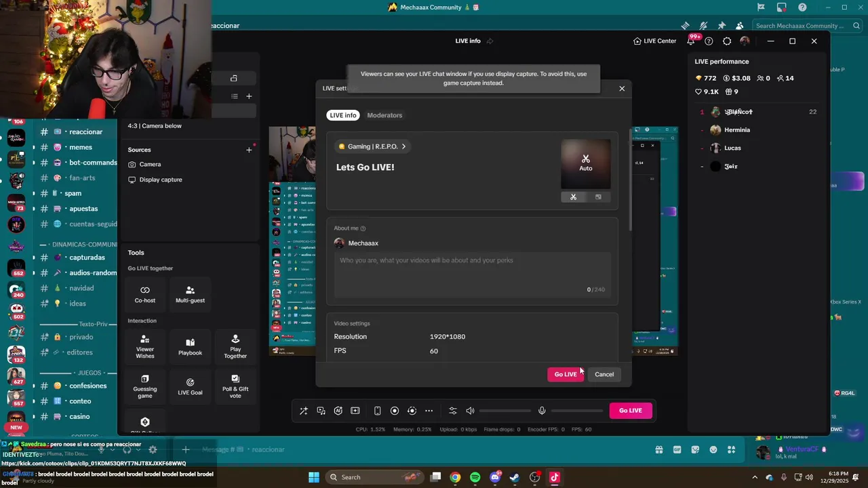Viewport: 868px width, 488px height.
Task: Open Spotify from the Windows taskbar
Action: pos(475,477)
